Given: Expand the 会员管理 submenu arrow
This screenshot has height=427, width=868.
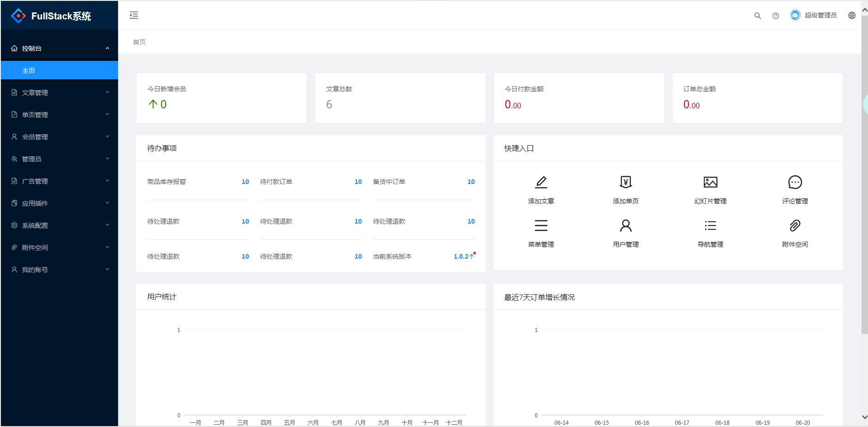Looking at the screenshot, I should click(107, 136).
